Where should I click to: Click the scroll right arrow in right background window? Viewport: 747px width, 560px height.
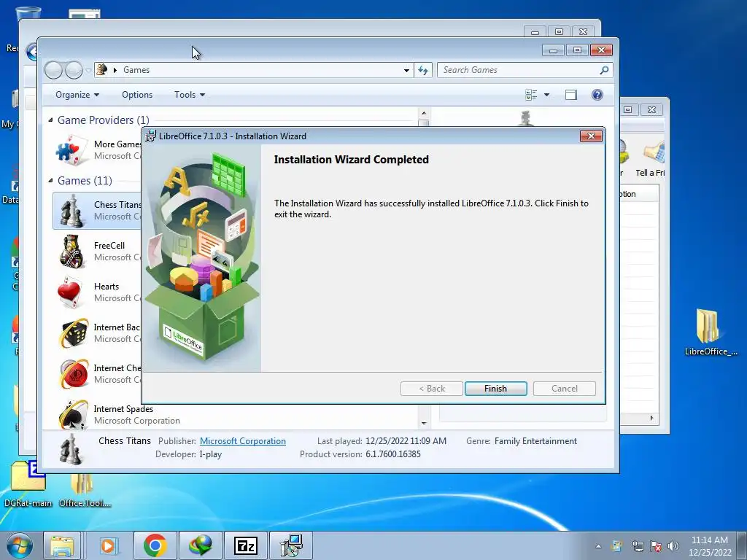pos(651,418)
